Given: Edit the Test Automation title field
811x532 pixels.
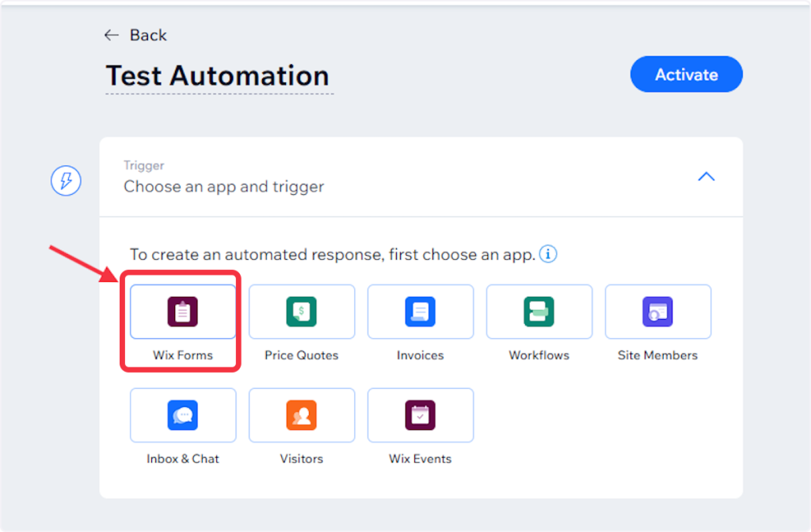Looking at the screenshot, I should coord(218,76).
